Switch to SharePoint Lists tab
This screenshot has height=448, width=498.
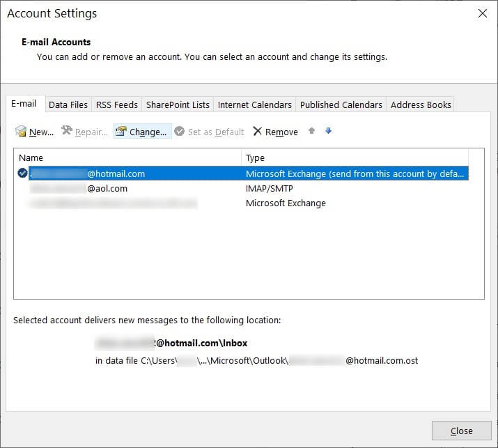click(x=178, y=105)
